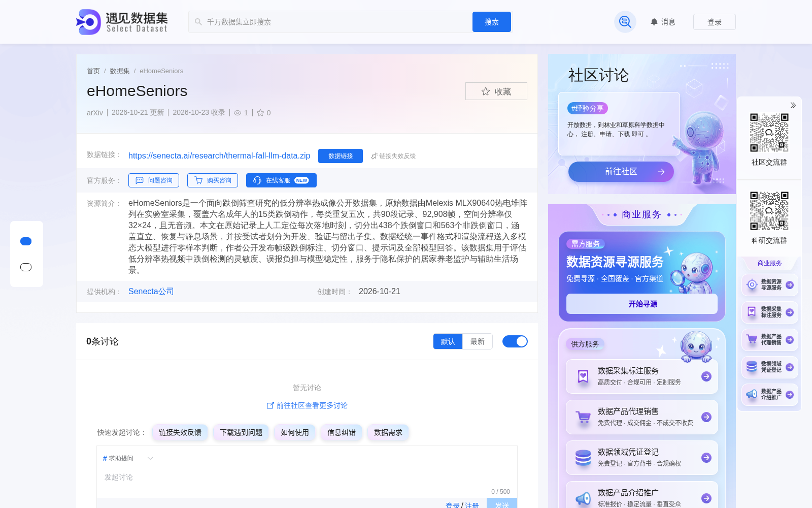Click arrow on 数据采集标注服务 card
Screen dimensions: 812x508
point(706,376)
